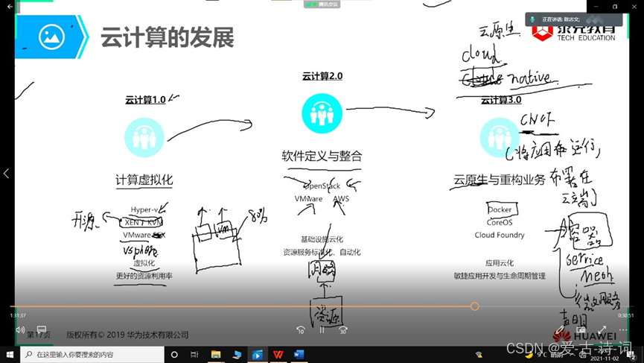Skip forward 30 seconds
The width and height of the screenshot is (644, 363).
pos(343,329)
